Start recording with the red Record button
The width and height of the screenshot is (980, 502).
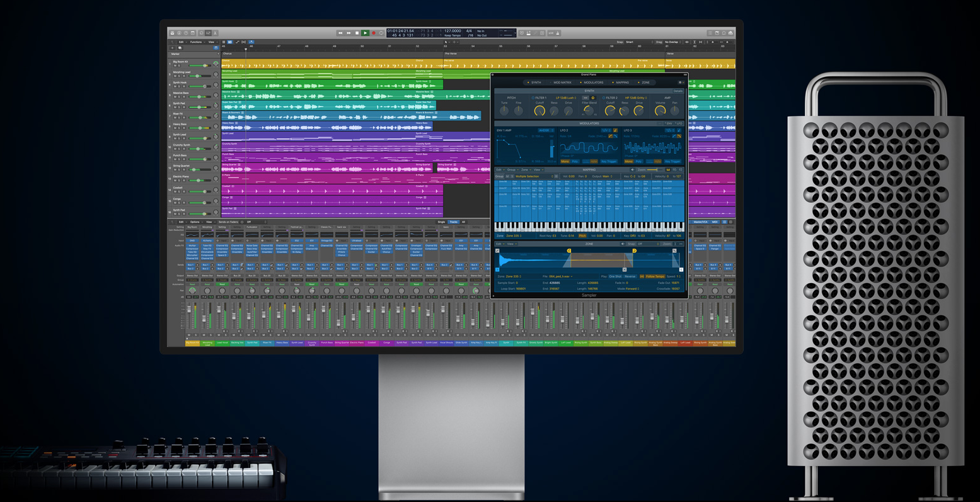(374, 33)
